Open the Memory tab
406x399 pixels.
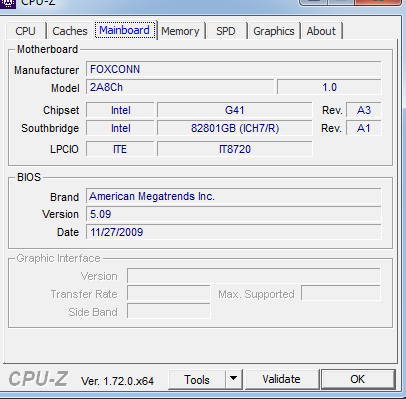(180, 31)
